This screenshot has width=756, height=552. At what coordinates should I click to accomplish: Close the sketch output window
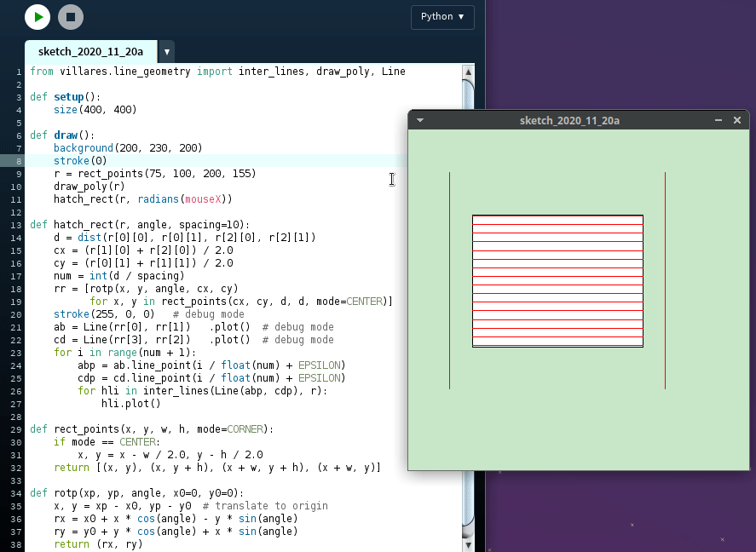(x=737, y=120)
